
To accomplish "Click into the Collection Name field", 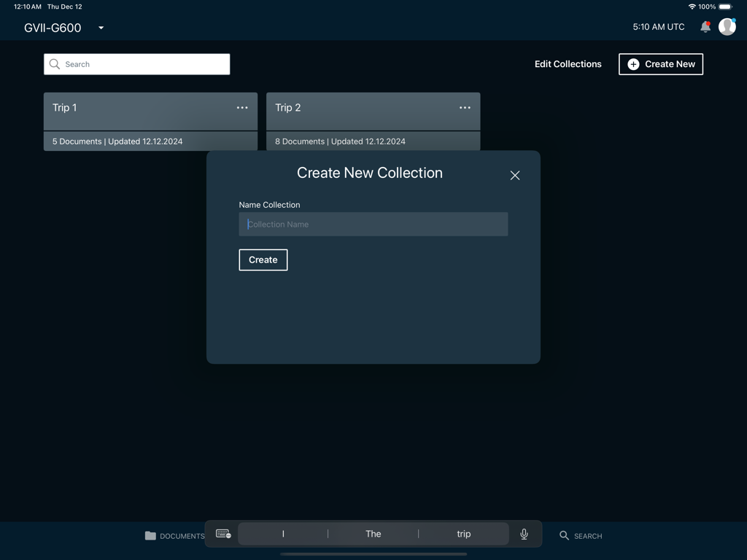I will (x=373, y=224).
